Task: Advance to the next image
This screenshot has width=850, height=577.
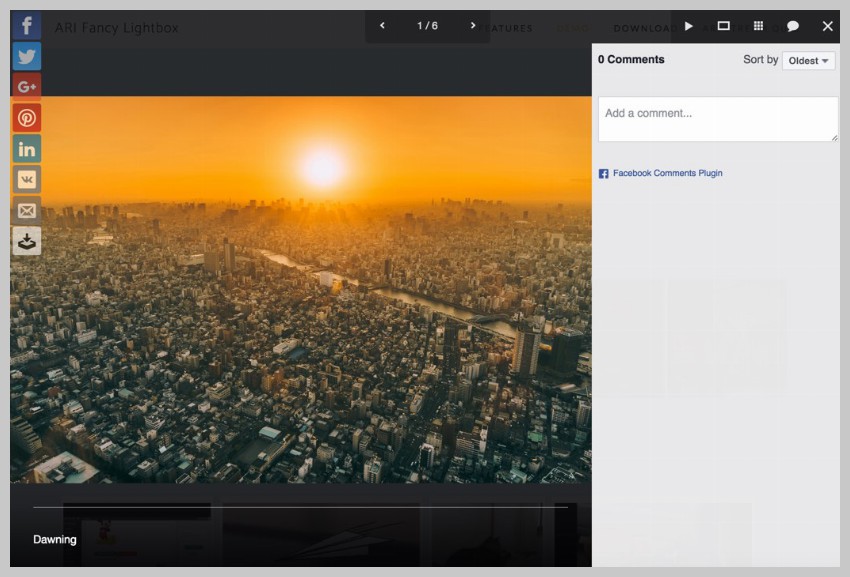Action: pyautogui.click(x=473, y=26)
